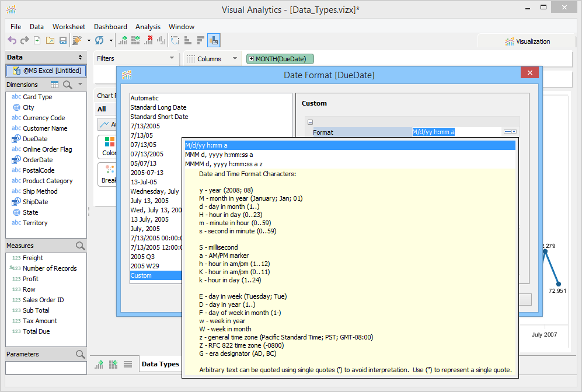Click the red-X remove worksheet icon
582x392 pixels.
[148, 41]
